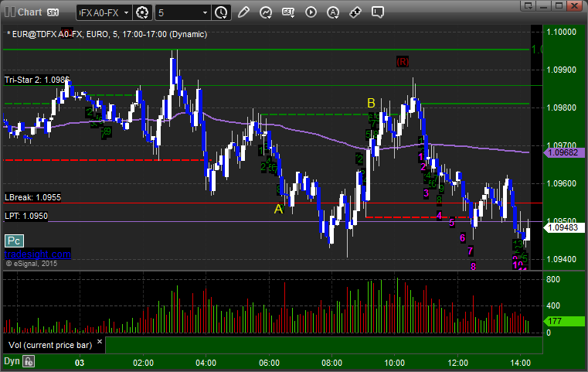Click the 06:00 time axis label

point(269,363)
